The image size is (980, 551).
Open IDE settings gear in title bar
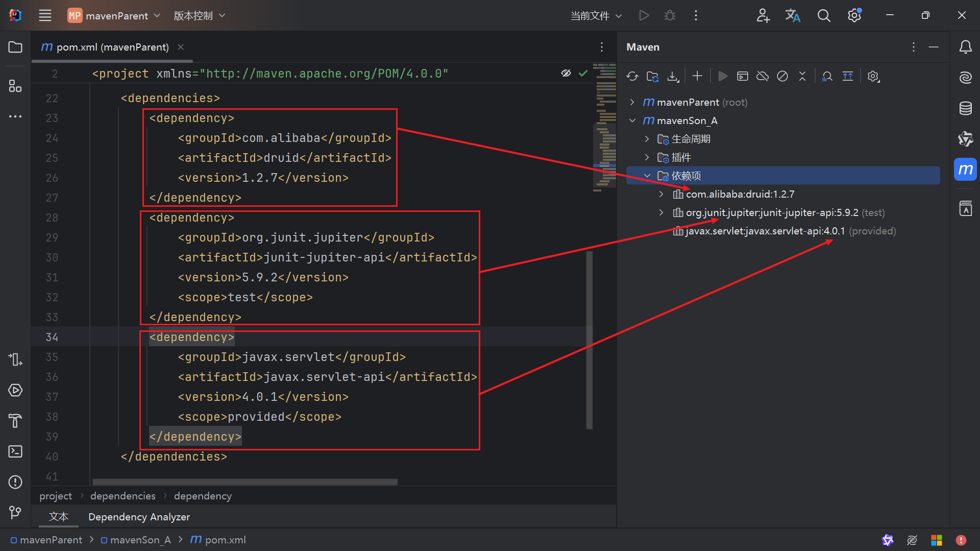(x=854, y=15)
